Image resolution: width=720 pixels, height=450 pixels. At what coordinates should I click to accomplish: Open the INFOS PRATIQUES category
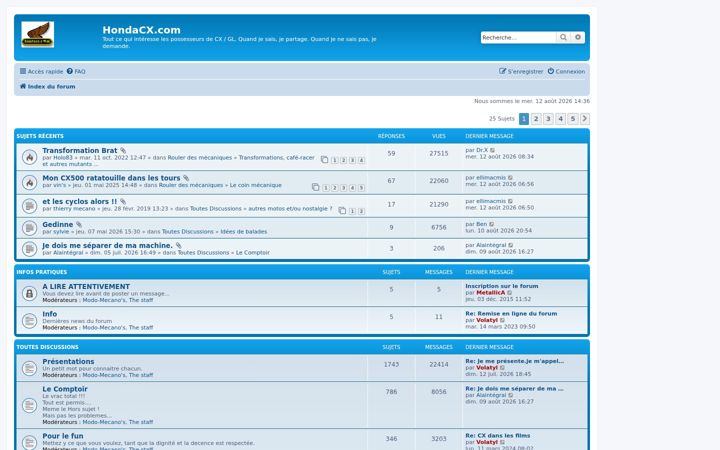[42, 272]
